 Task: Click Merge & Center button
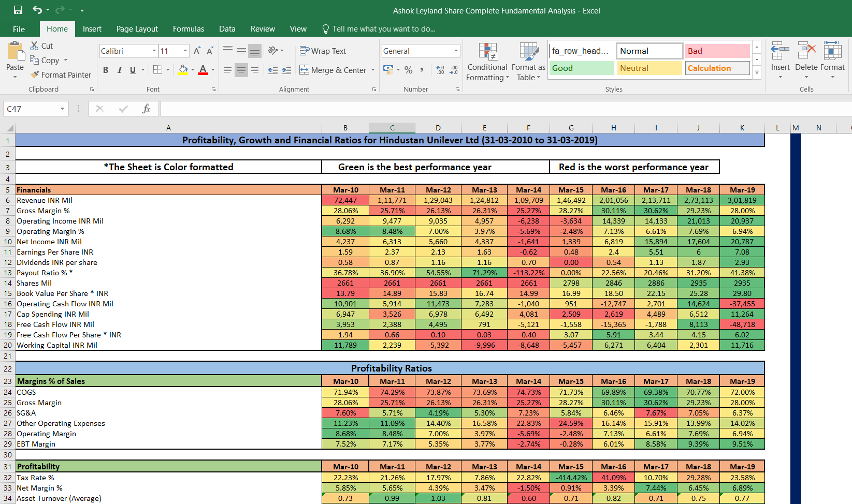333,70
